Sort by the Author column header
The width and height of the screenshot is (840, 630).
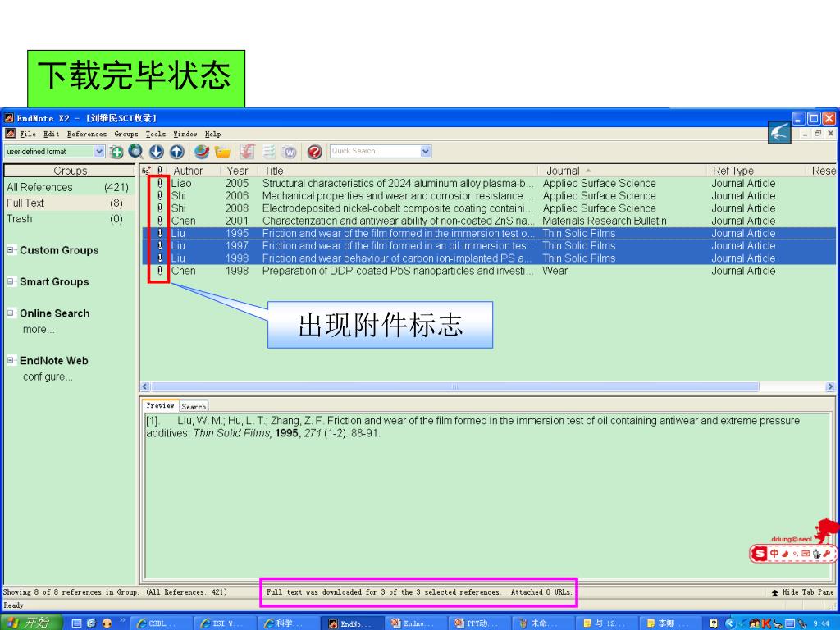click(193, 171)
